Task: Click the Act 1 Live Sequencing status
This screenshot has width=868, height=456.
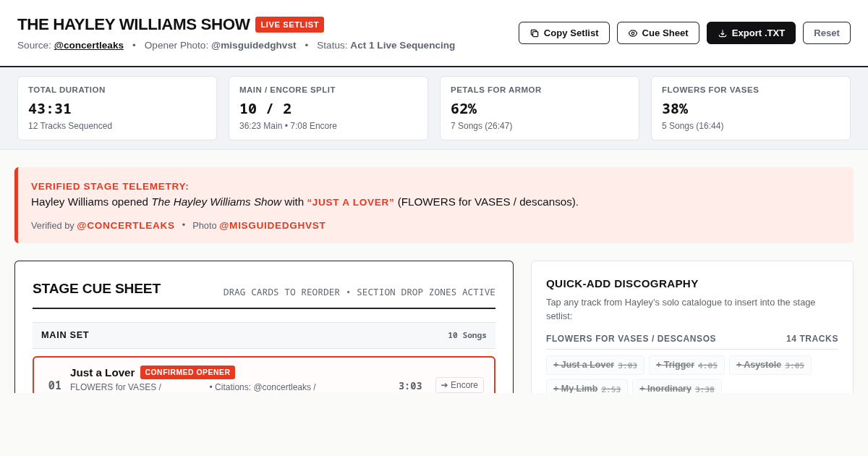Action: pyautogui.click(x=403, y=45)
